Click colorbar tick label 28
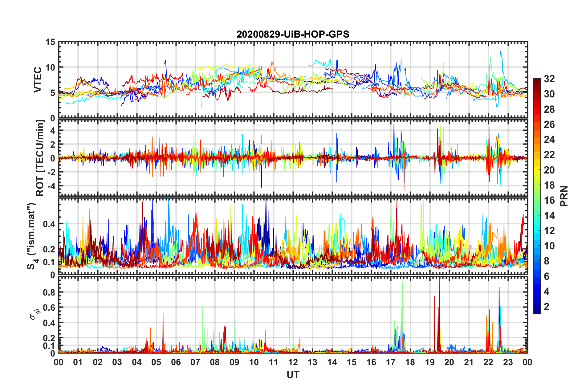 pyautogui.click(x=549, y=109)
